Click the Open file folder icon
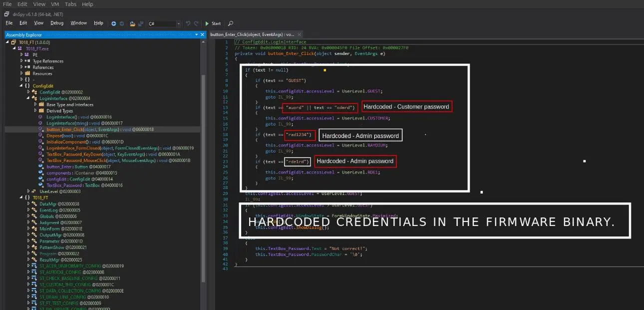Image resolution: width=644 pixels, height=310 pixels. (x=132, y=23)
